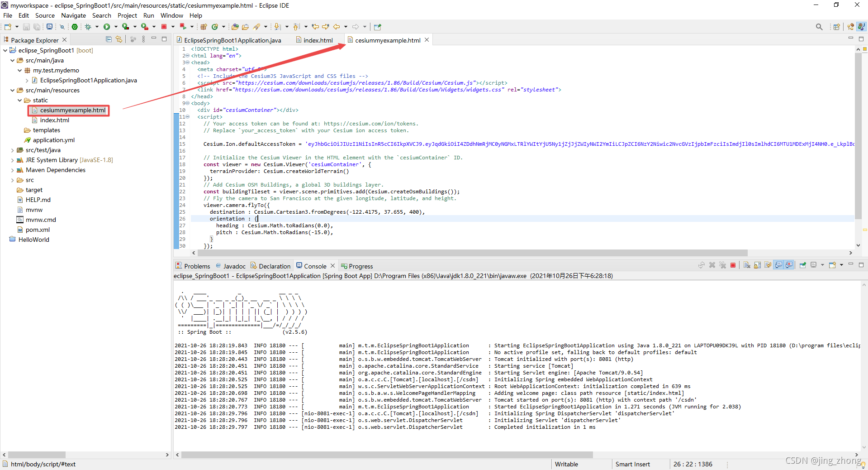The height and width of the screenshot is (470, 868).
Task: Click the Pin Editor toolbar icon
Action: pos(377,27)
